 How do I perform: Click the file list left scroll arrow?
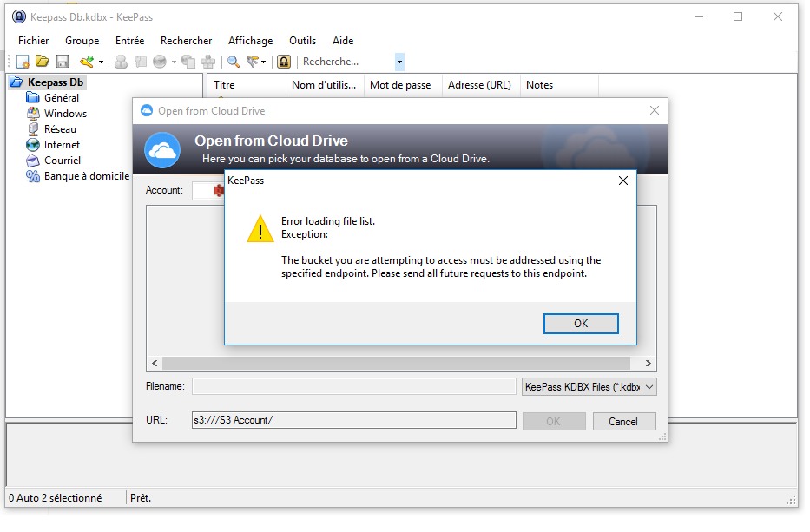pyautogui.click(x=155, y=364)
